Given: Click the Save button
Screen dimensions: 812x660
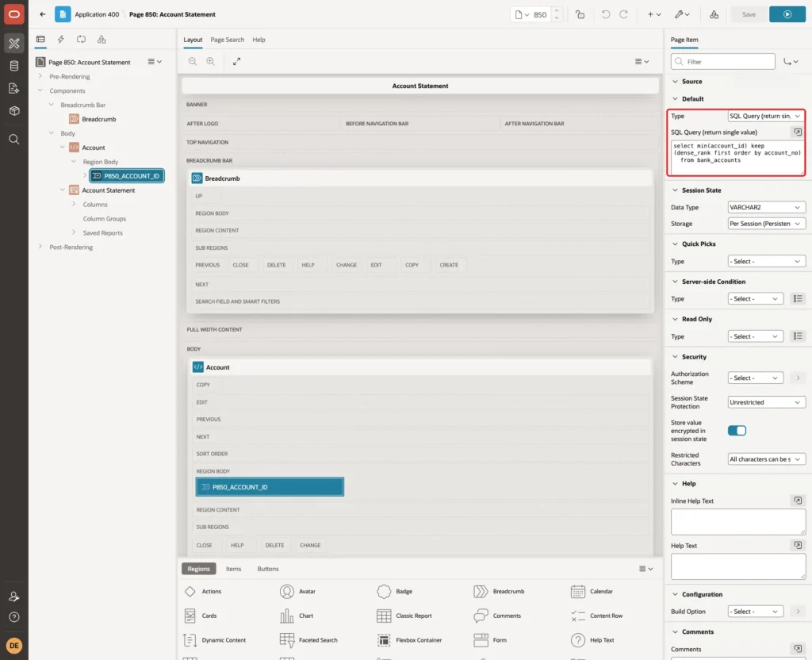Looking at the screenshot, I should point(749,14).
